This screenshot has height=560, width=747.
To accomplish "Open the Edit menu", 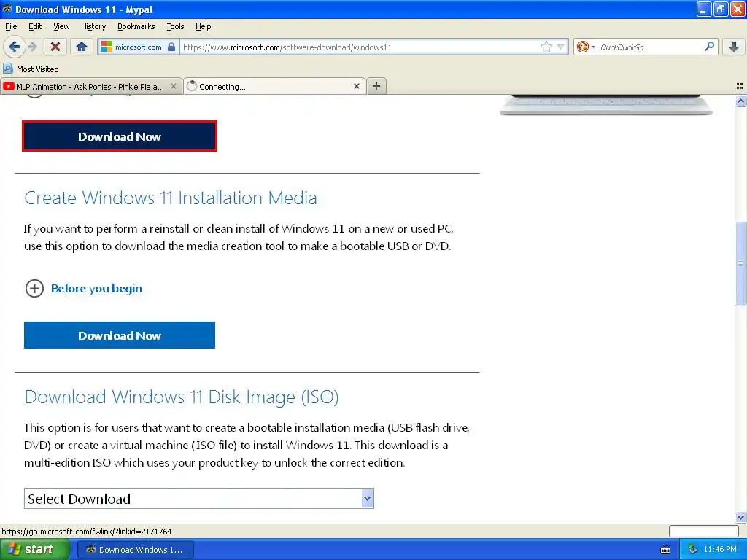I will pos(35,26).
